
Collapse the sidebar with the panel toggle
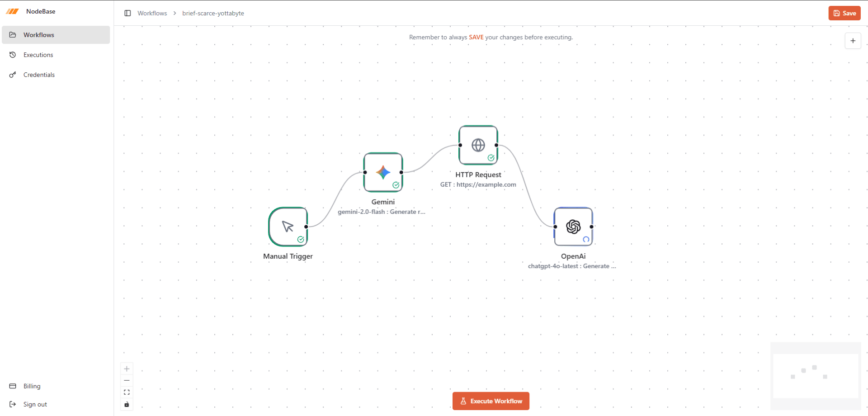tap(127, 13)
